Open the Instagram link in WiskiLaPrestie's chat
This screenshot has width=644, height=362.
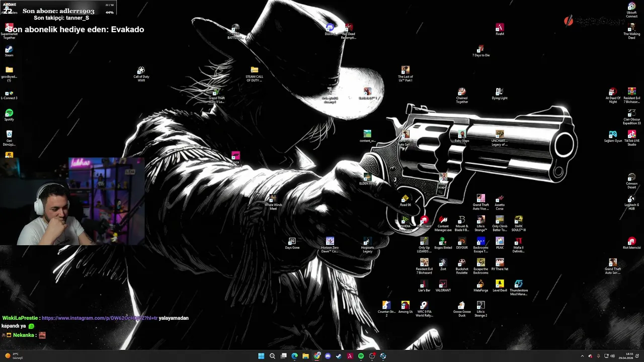(x=100, y=318)
